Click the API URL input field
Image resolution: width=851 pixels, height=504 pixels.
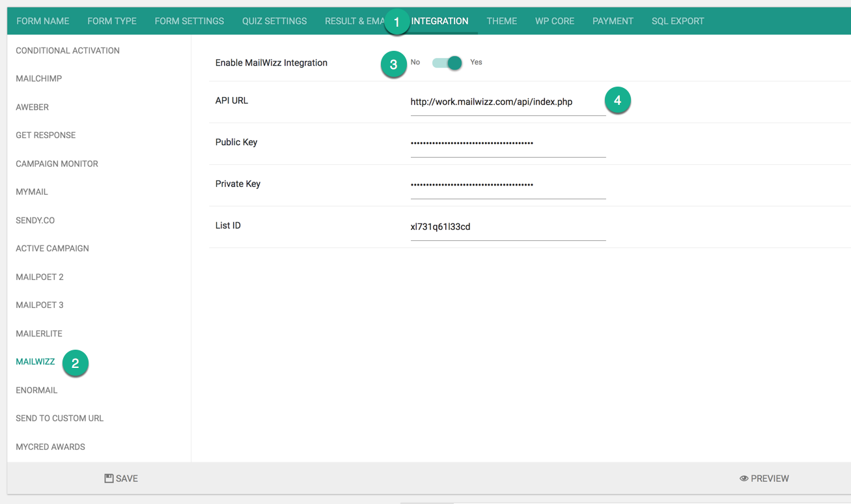[508, 102]
